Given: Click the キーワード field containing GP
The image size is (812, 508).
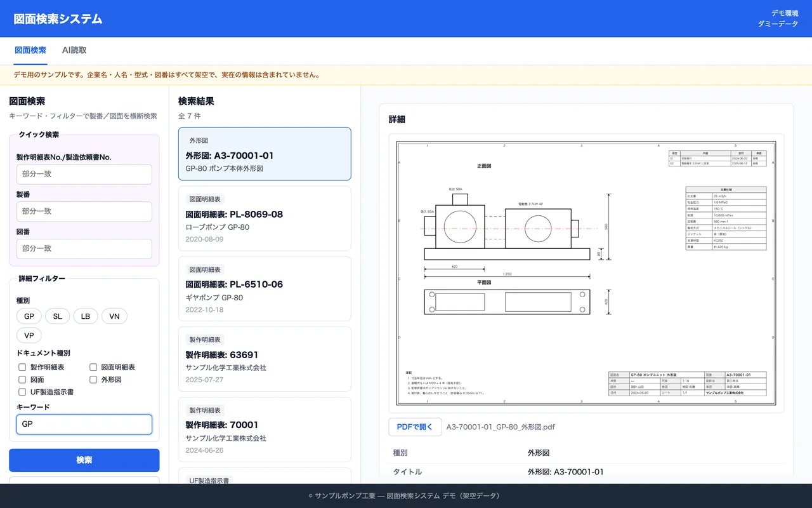Looking at the screenshot, I should pyautogui.click(x=84, y=424).
